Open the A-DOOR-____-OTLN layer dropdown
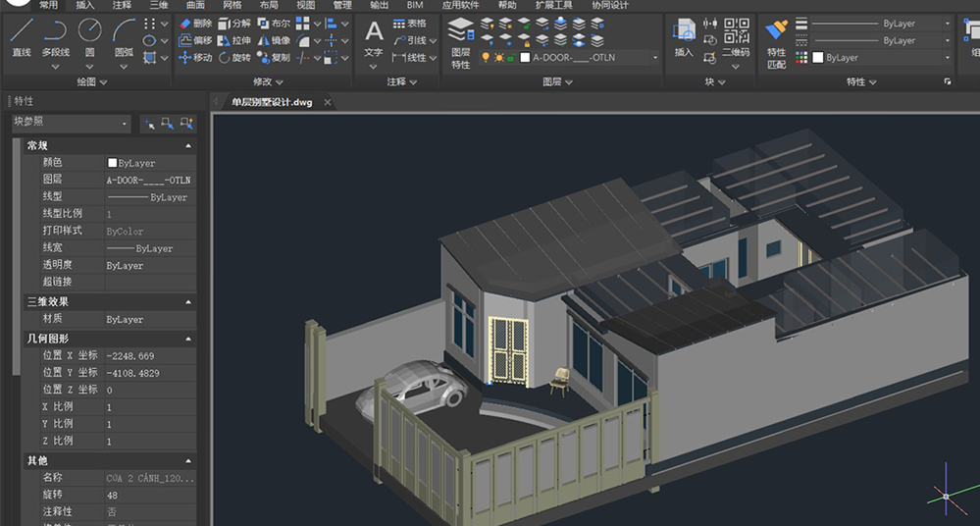 589,58
